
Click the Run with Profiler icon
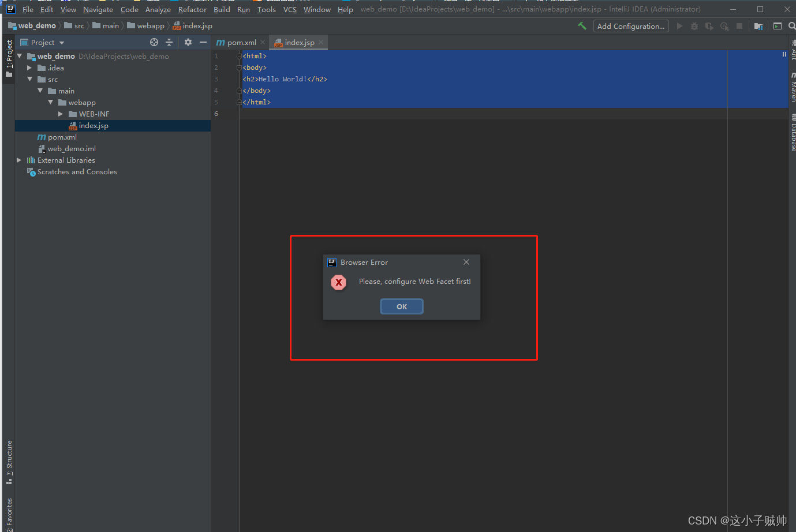[x=724, y=26]
